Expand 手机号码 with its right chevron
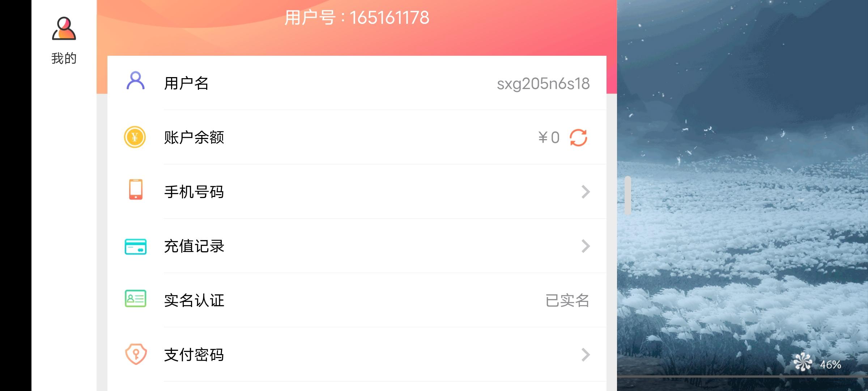This screenshot has height=391, width=868. tap(586, 192)
